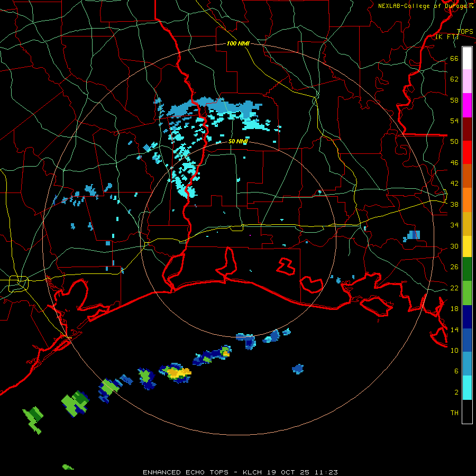Click legend value 66
This screenshot has width=476, height=476.
(454, 58)
